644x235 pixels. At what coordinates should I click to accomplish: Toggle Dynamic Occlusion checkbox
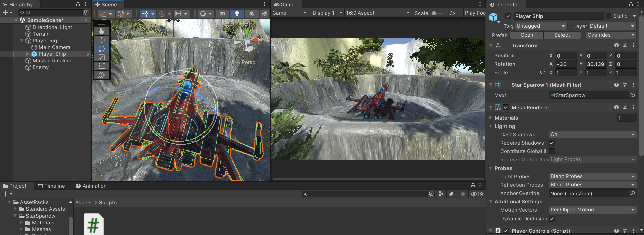coord(552,219)
